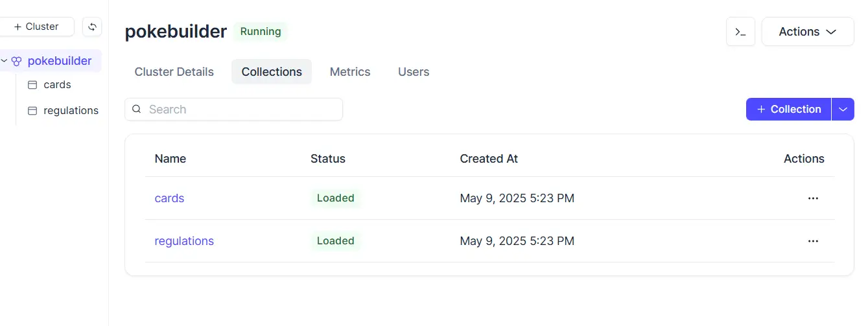Open the terminal console icon button
Screen dimensions: 868x326
740,32
